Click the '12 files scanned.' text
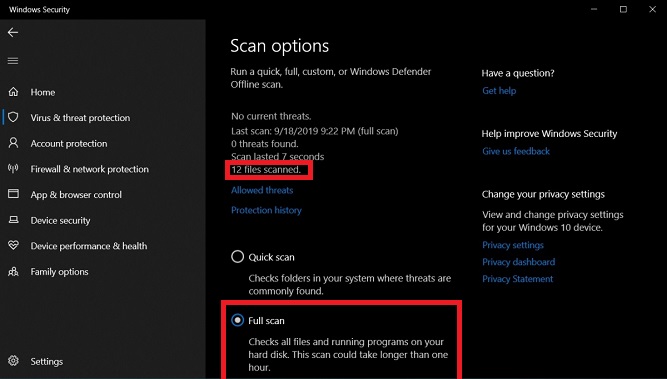This screenshot has width=667, height=379. (x=266, y=170)
